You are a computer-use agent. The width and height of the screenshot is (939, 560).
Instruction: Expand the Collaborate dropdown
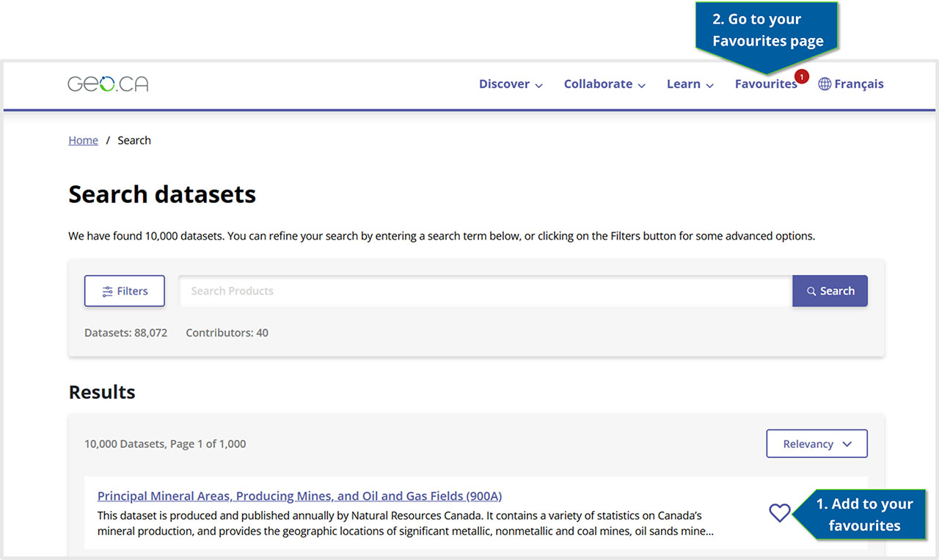pos(598,84)
